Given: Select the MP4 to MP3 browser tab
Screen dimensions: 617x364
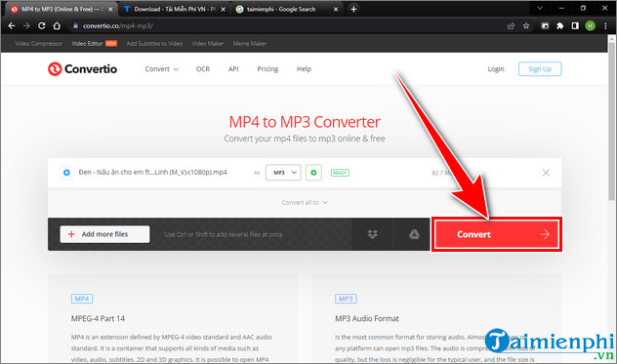Looking at the screenshot, I should pos(61,9).
